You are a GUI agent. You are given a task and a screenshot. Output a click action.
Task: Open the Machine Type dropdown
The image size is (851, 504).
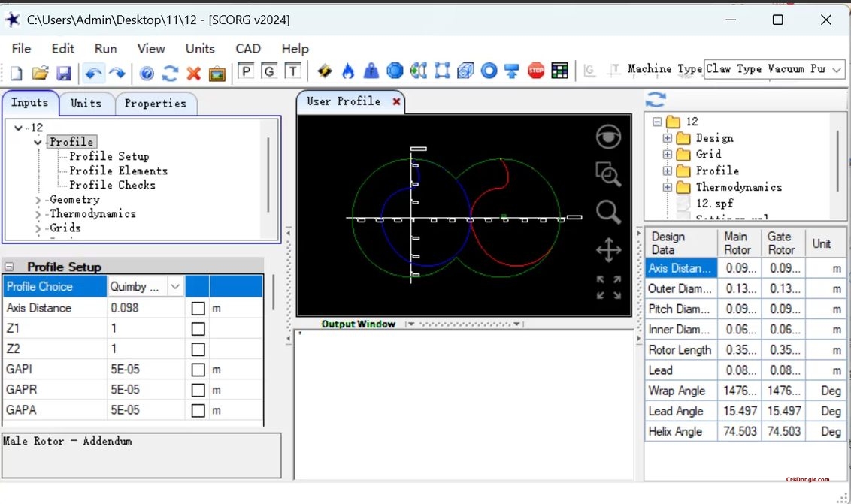pyautogui.click(x=837, y=69)
